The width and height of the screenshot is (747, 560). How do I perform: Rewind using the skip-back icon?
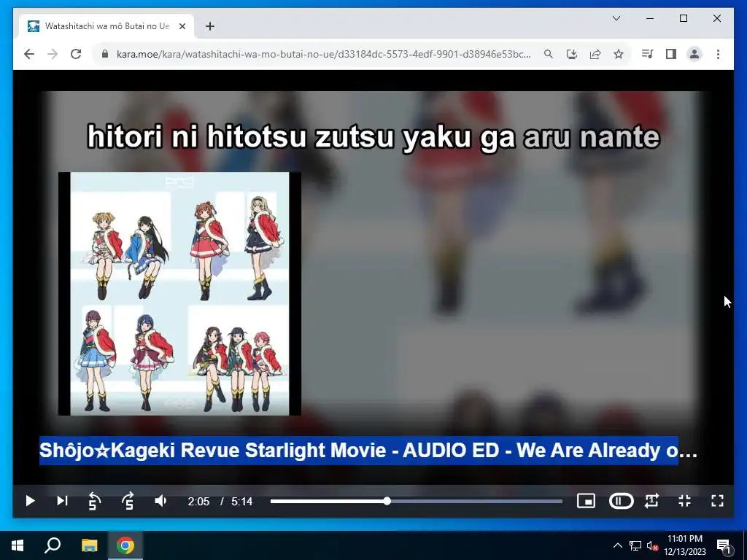tap(94, 501)
